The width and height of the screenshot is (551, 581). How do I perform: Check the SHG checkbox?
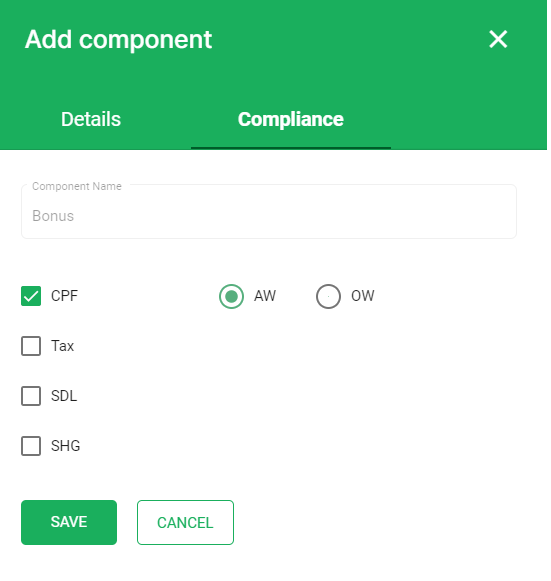coord(31,446)
